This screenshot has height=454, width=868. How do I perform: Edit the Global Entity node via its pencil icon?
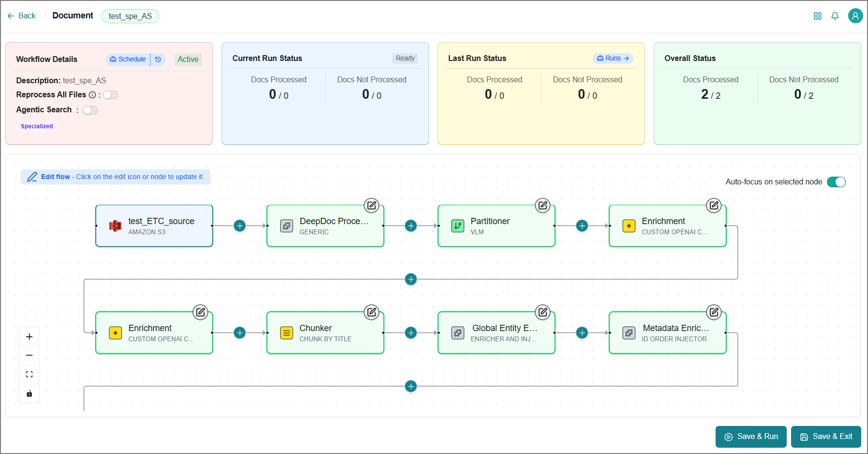point(543,312)
